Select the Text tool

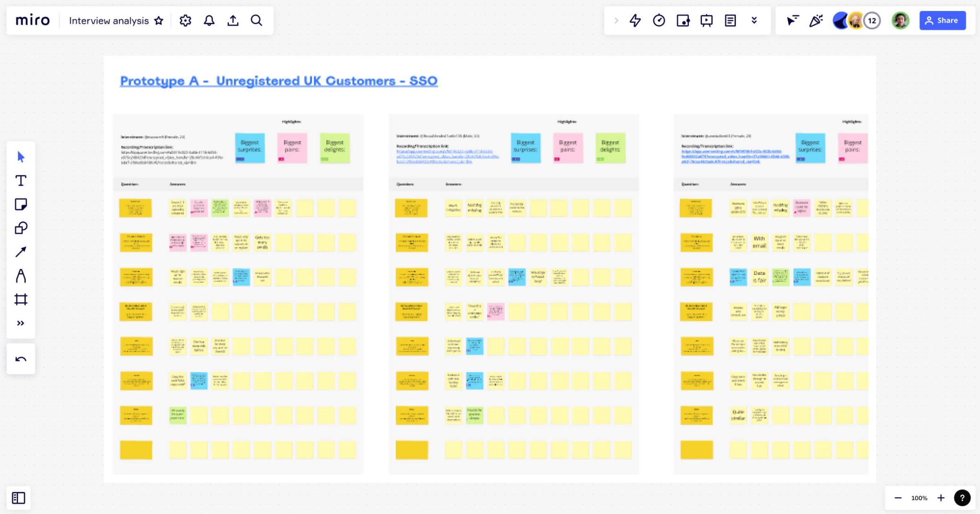21,180
